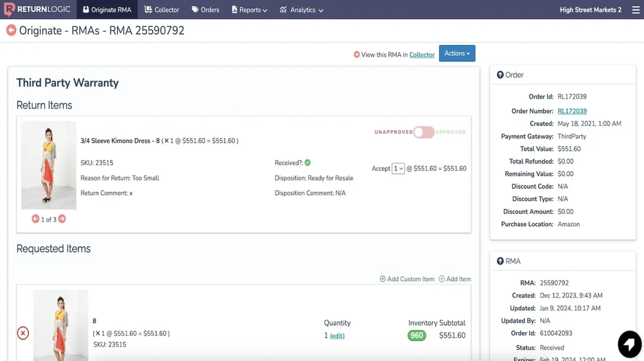Click 'Return Comment: x' text
Screen dimensions: 644x361
pos(106,193)
